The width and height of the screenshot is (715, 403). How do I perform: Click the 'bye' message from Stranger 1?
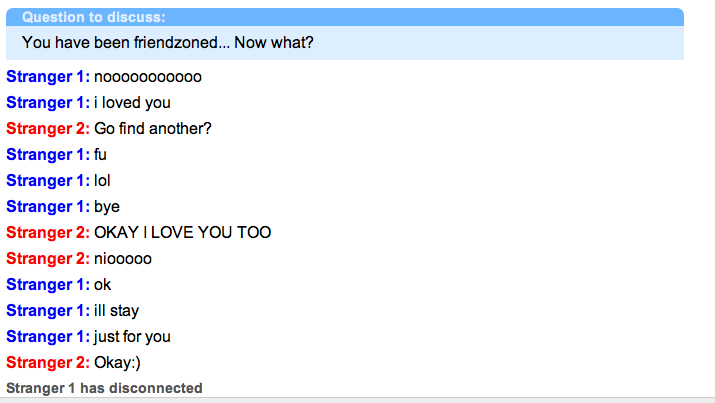107,207
